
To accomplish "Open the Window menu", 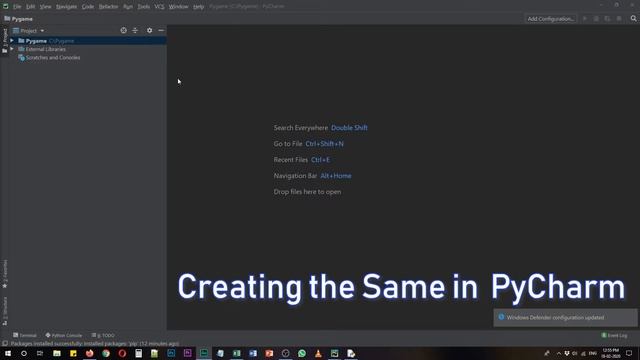I will coord(178,7).
